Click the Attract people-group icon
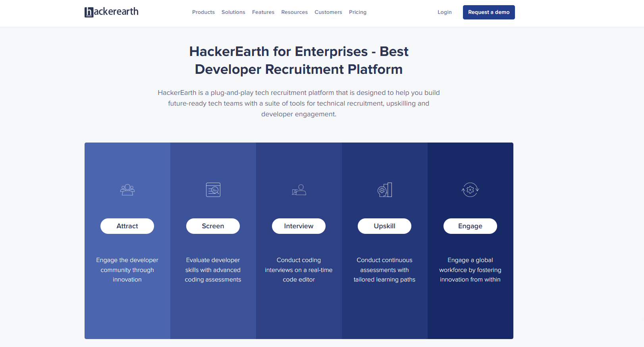The height and width of the screenshot is (347, 644). (x=127, y=190)
